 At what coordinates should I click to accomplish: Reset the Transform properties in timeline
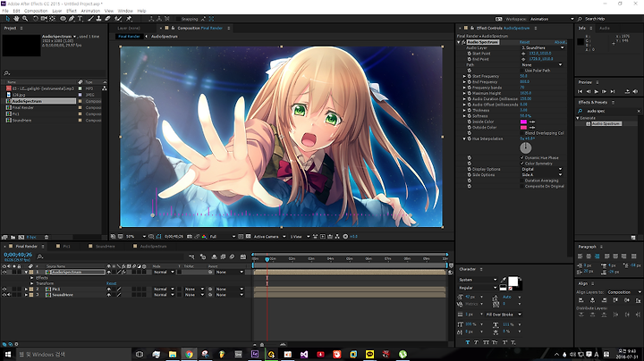click(111, 283)
